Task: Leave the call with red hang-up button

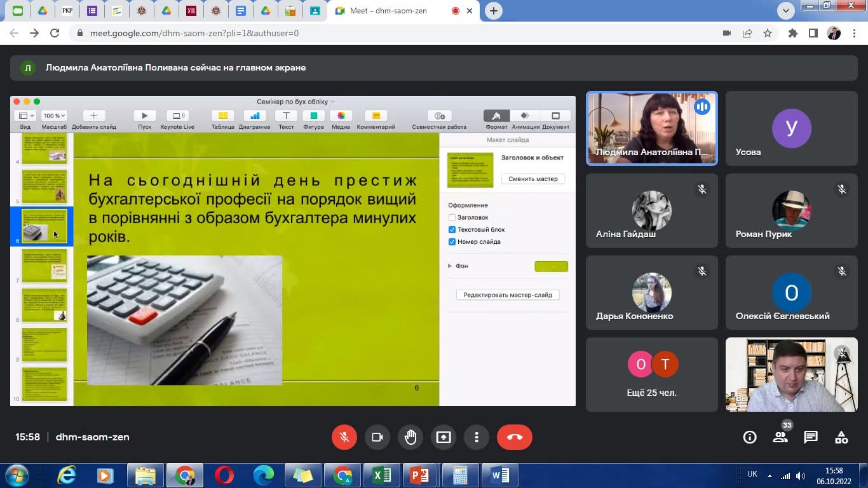Action: (x=514, y=437)
